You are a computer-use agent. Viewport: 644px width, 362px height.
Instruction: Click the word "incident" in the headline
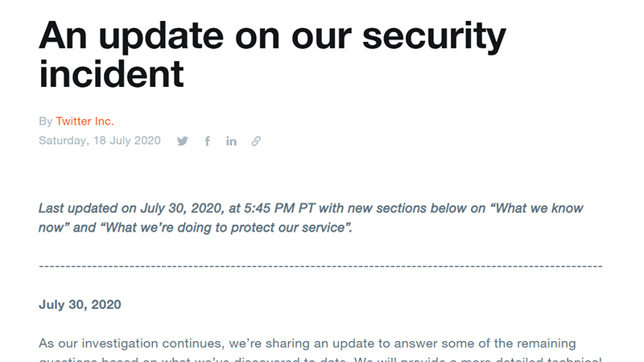[x=111, y=74]
